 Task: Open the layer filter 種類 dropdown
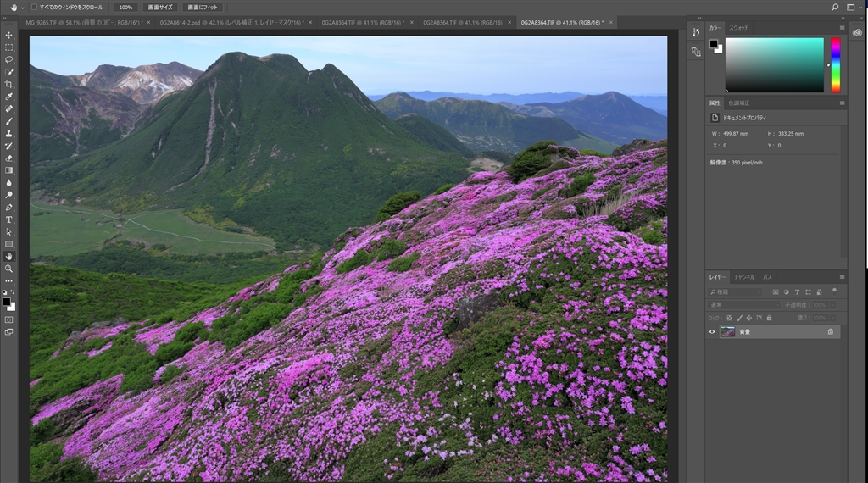736,292
